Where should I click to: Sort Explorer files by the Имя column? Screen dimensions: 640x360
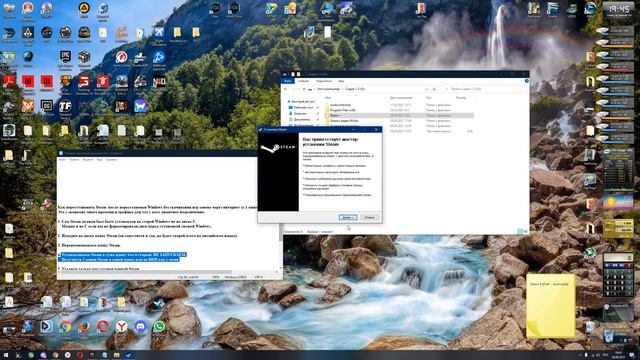pyautogui.click(x=328, y=98)
